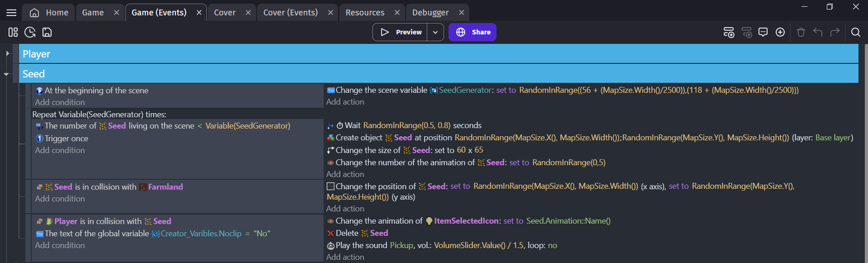Undo the last change
868x263 pixels.
(x=817, y=32)
